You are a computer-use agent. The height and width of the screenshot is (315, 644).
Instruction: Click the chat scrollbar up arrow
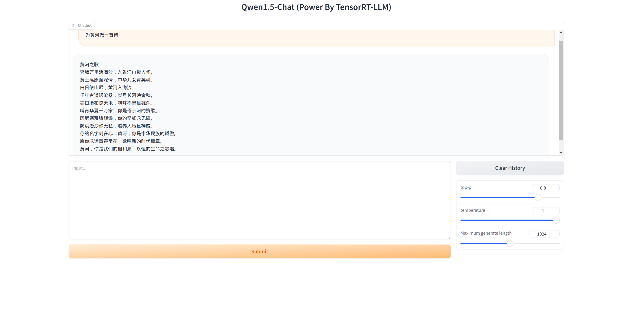[561, 32]
